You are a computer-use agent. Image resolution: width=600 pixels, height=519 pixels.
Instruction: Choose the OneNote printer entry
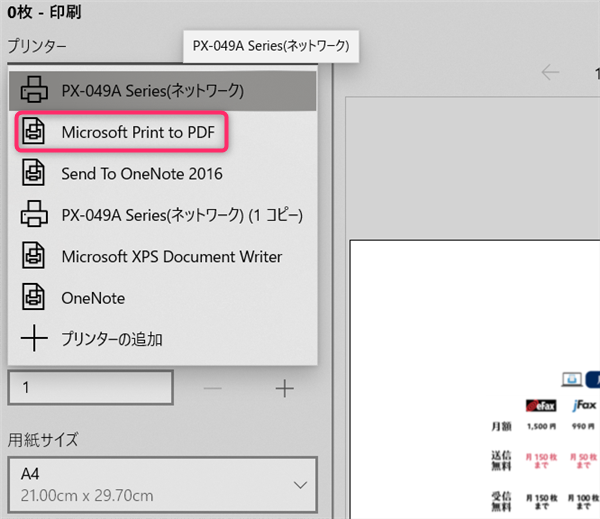coord(163,298)
